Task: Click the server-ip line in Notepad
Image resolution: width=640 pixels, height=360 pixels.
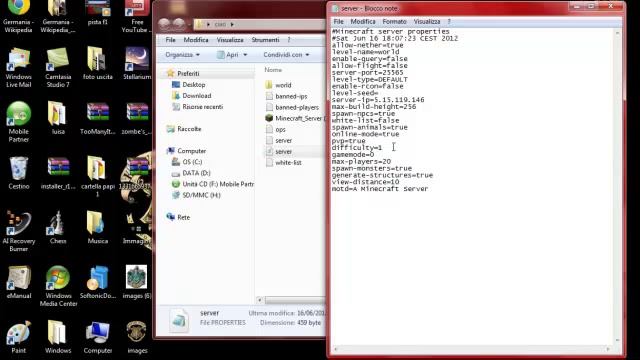Action: 378,100
